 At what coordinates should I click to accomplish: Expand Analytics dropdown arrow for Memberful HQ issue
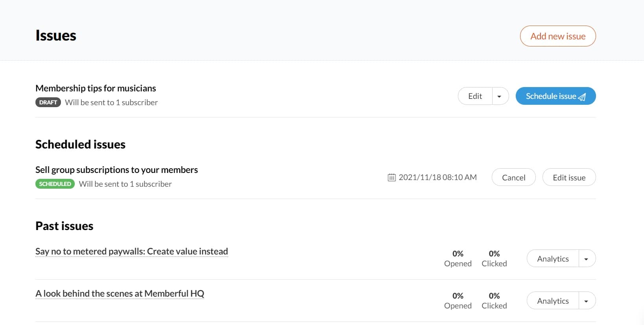tap(586, 301)
